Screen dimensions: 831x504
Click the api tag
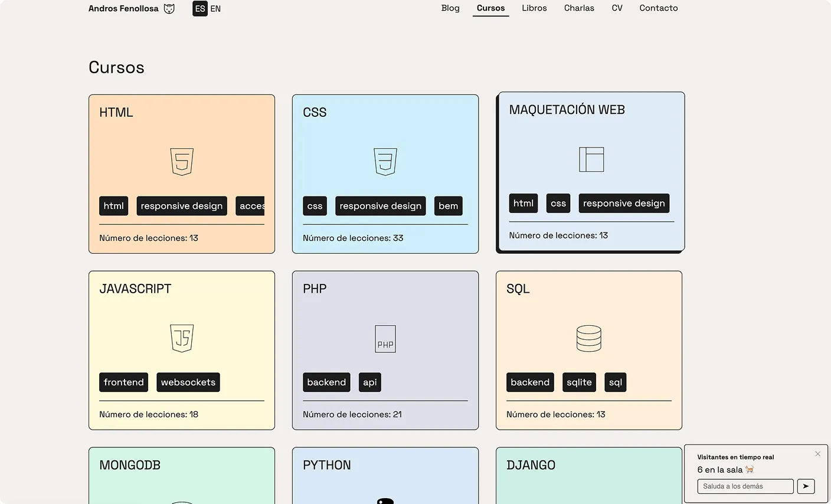point(370,382)
